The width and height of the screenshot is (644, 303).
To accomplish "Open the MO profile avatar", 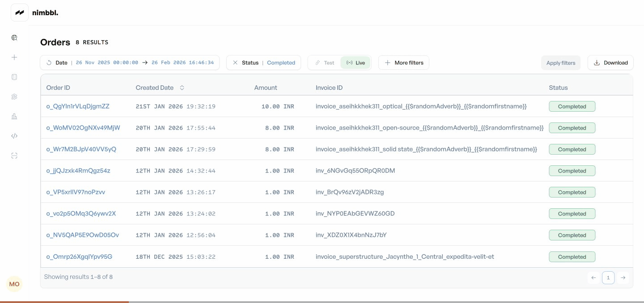I will 14,284.
